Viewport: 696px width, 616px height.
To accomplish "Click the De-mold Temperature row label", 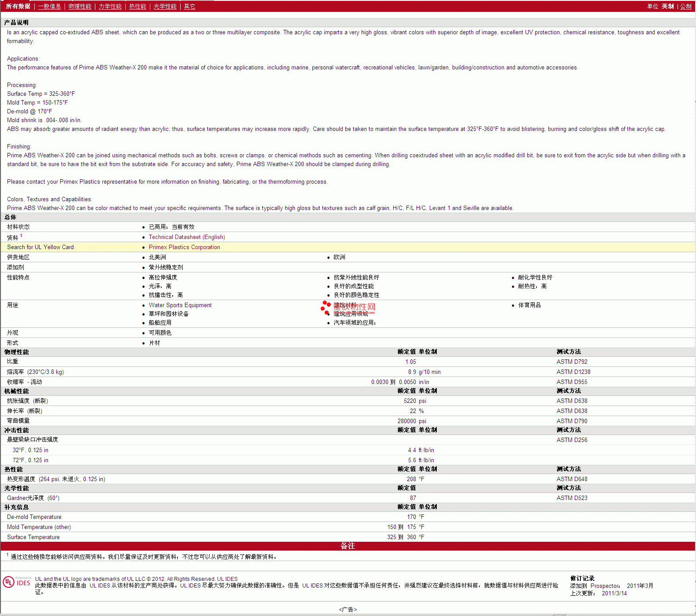I will [34, 517].
